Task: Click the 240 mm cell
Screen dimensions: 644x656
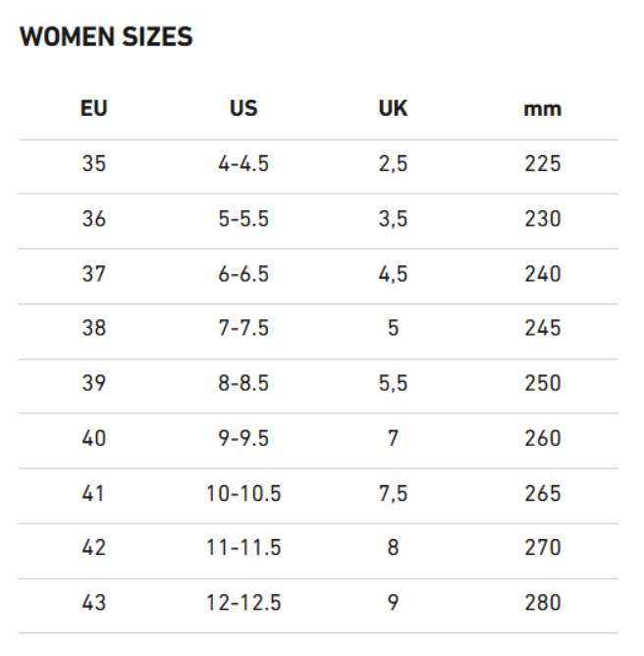Action: click(542, 274)
